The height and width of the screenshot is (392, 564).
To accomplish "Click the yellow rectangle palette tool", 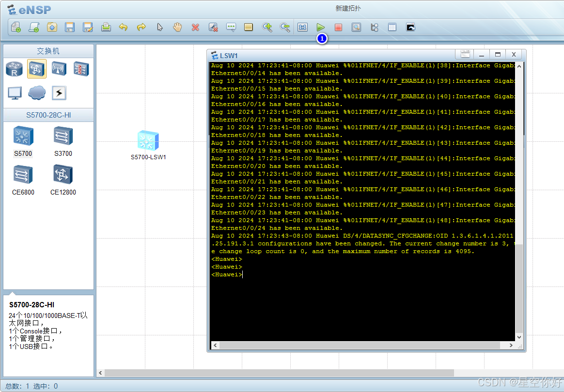I will [x=249, y=27].
